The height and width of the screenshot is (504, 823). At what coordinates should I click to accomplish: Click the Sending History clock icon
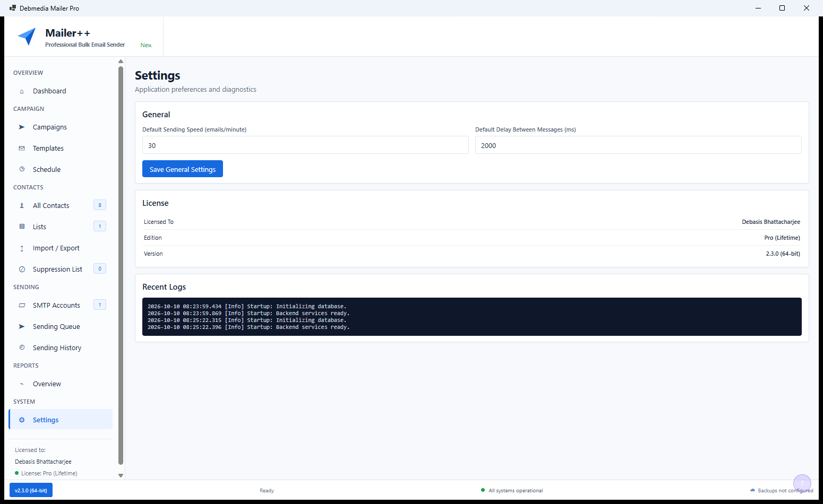pyautogui.click(x=22, y=348)
